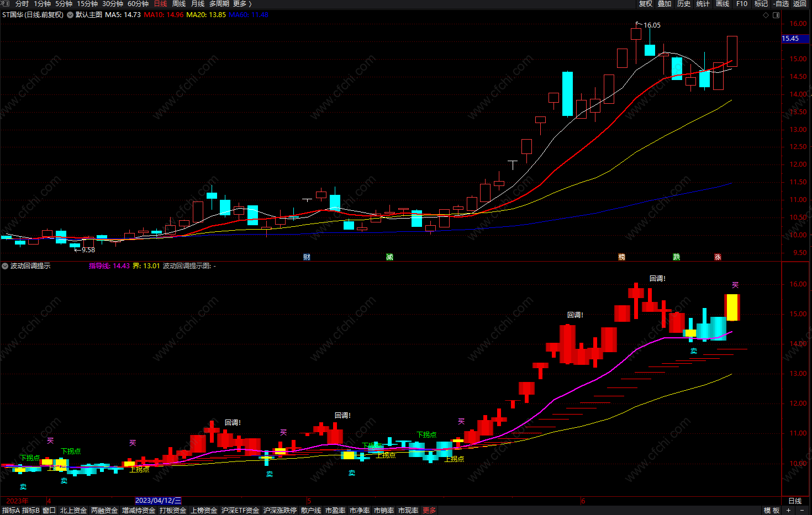Click the MA5: 14.73 indicator label
The width and height of the screenshot is (812, 515).
click(123, 15)
